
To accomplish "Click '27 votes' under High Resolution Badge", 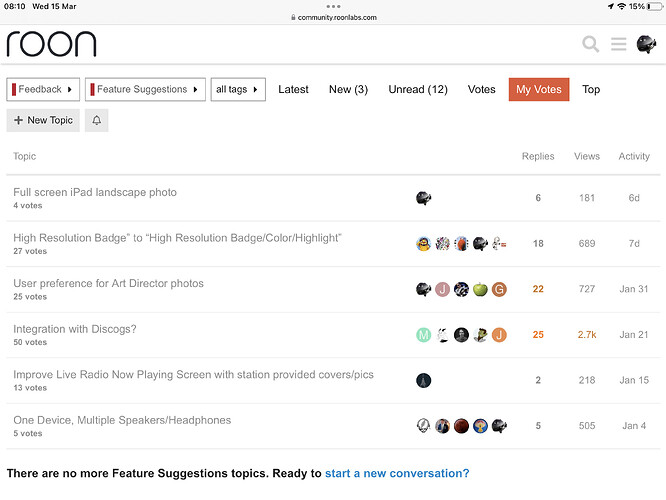I will (30, 251).
